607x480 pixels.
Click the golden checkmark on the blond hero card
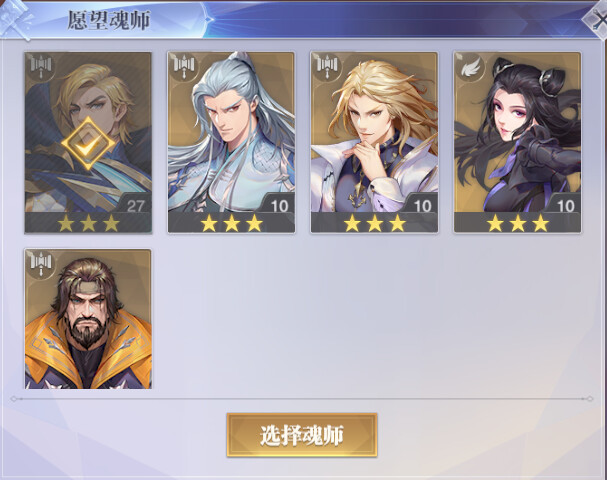click(x=88, y=144)
